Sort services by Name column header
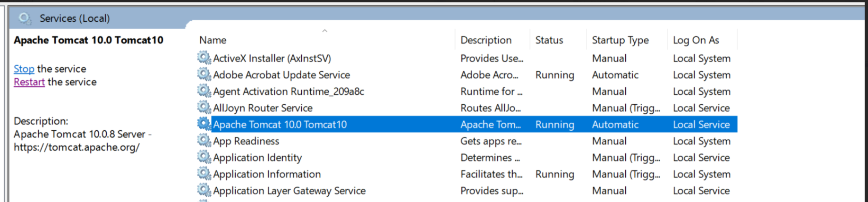Viewport: 868px width, 202px height. click(x=213, y=40)
